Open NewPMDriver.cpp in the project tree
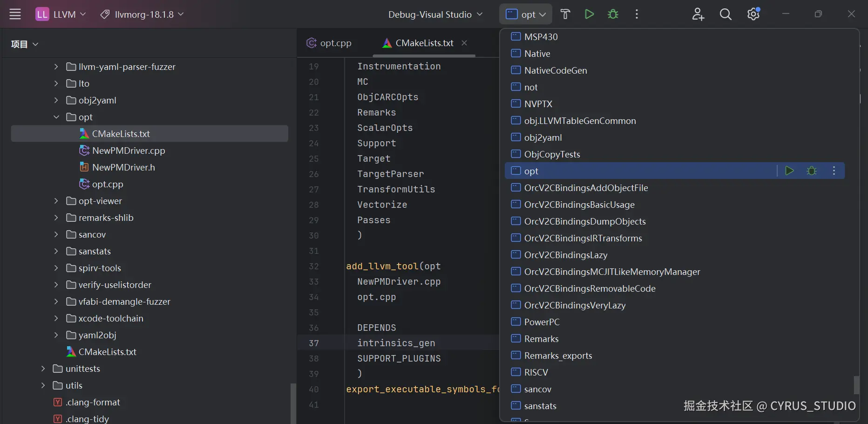 pos(129,150)
